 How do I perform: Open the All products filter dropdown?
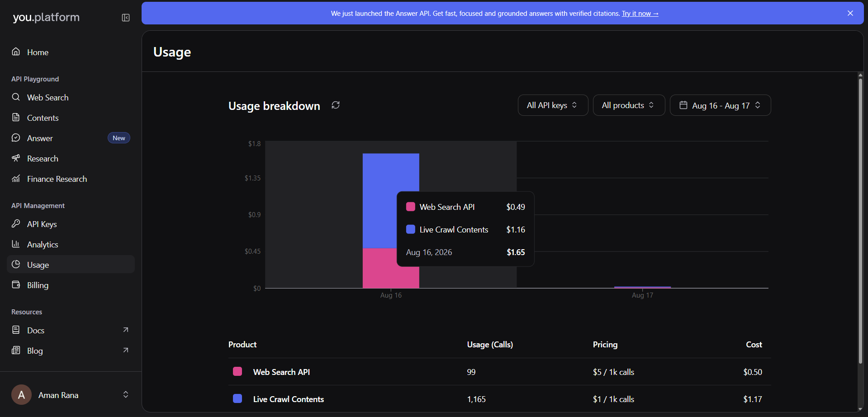629,105
